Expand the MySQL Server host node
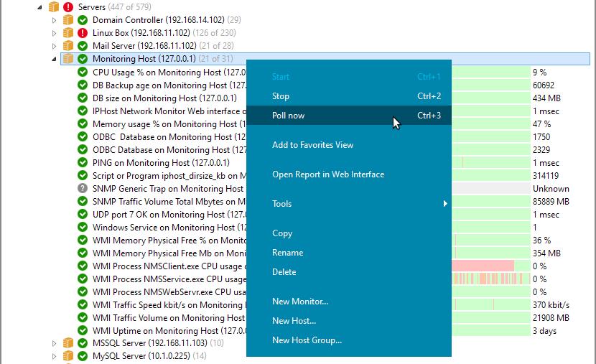596x364 pixels. (54, 356)
